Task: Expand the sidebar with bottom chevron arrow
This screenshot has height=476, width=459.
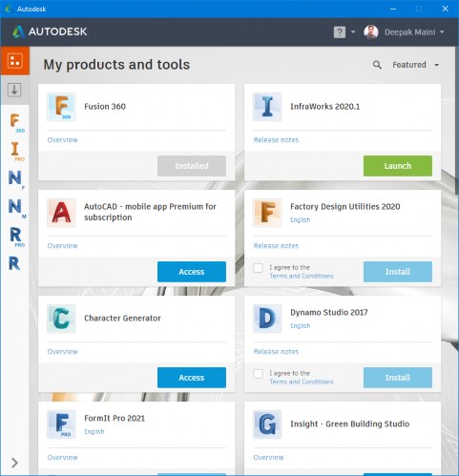Action: 14,463
